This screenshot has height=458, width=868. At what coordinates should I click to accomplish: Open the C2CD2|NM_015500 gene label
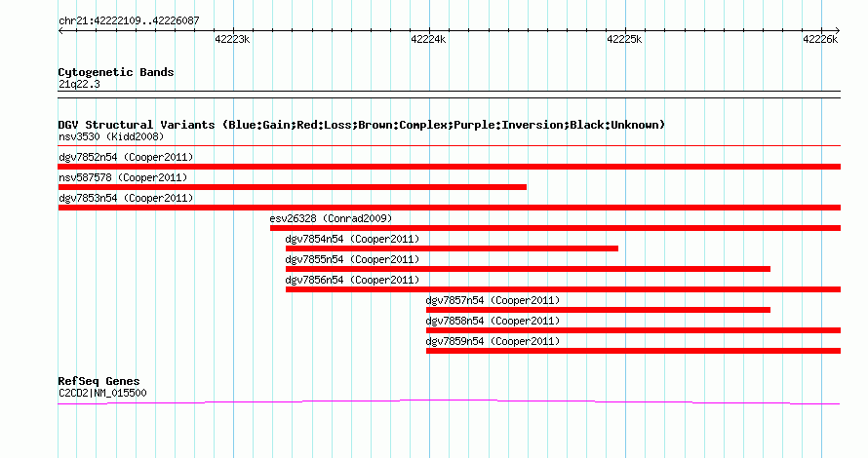click(x=103, y=394)
